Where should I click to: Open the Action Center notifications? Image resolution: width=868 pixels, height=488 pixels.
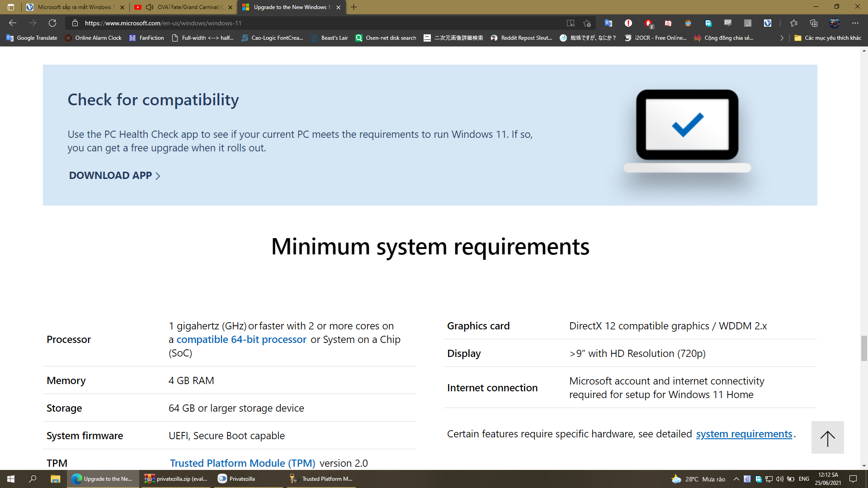point(853,479)
